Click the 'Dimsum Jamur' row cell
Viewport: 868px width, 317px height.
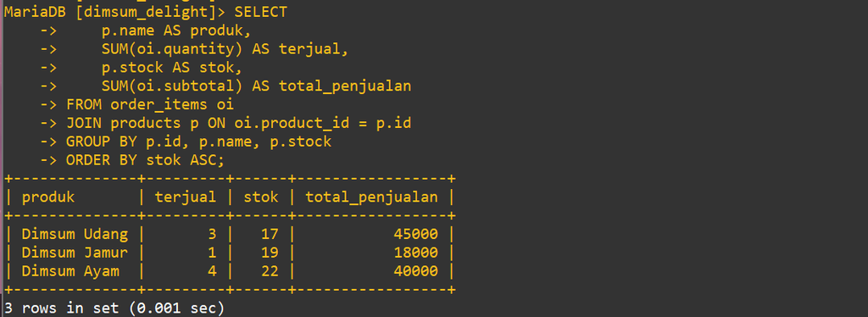[75, 253]
